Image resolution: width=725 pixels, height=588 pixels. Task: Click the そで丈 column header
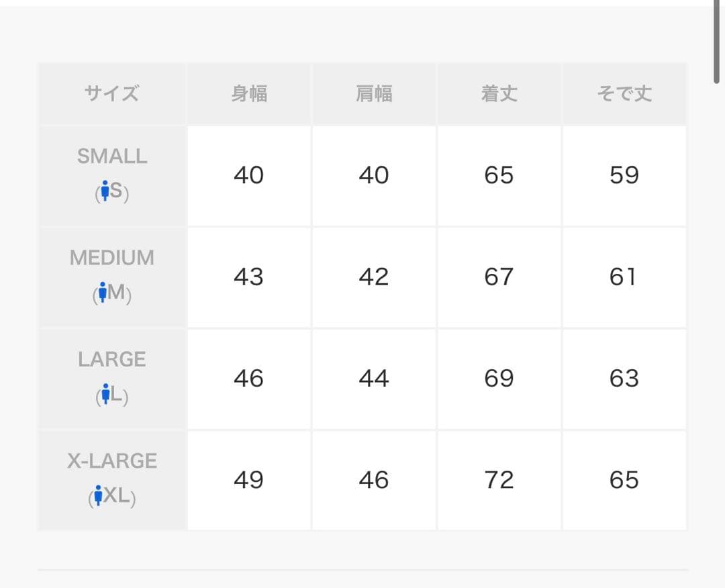625,93
